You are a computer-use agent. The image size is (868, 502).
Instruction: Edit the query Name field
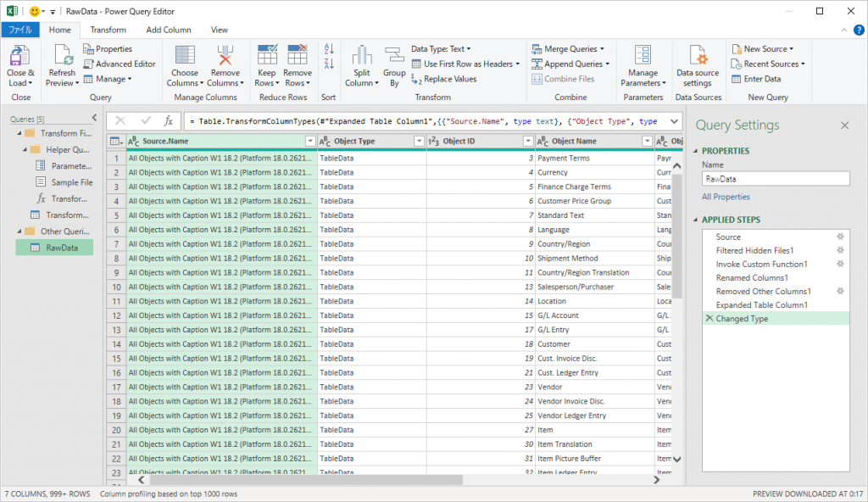pos(776,179)
